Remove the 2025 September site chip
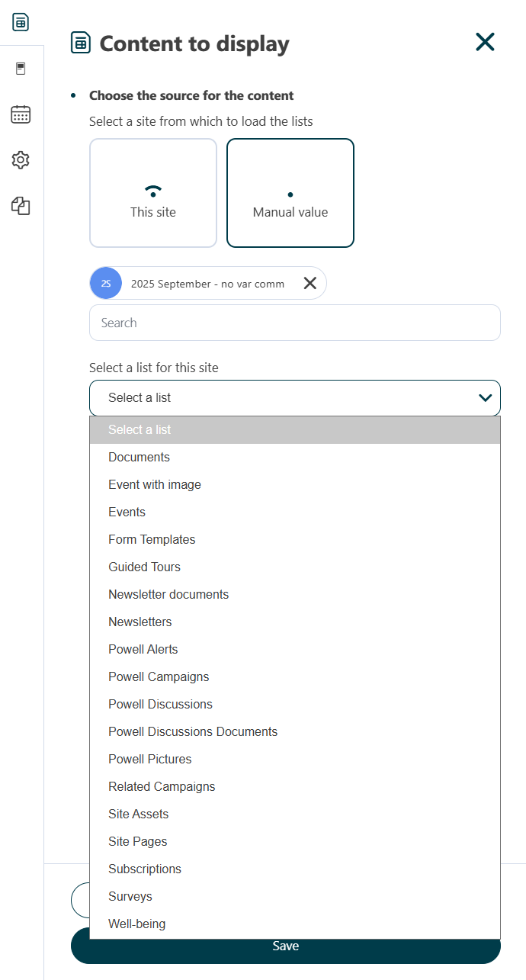The height and width of the screenshot is (980, 526). tap(310, 283)
